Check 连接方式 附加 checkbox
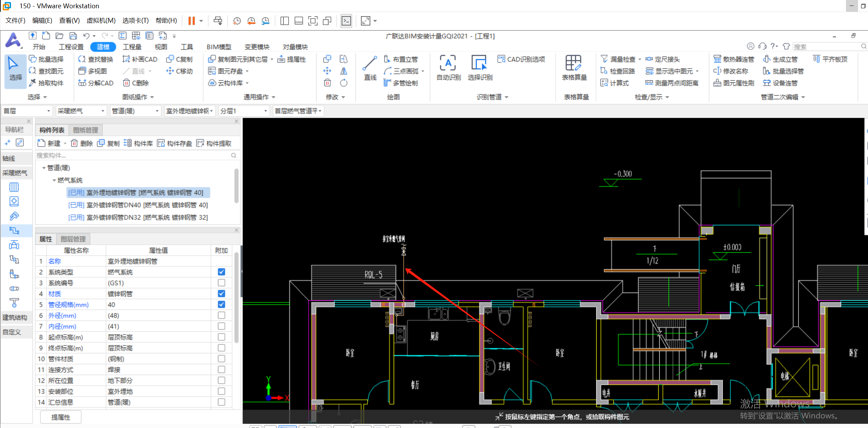 pyautogui.click(x=221, y=369)
